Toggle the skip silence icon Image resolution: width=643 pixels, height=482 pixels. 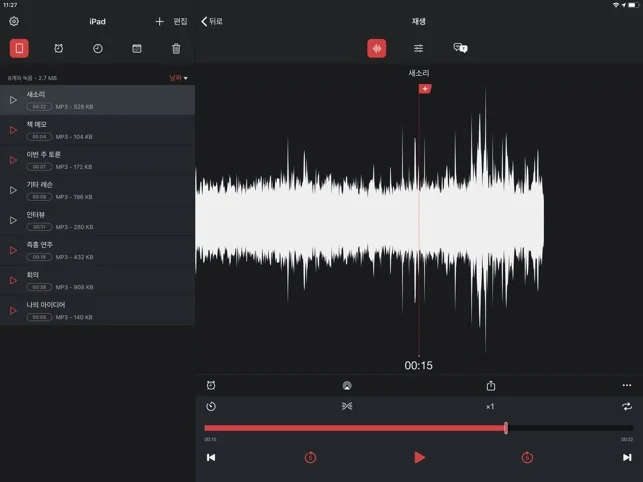[347, 406]
